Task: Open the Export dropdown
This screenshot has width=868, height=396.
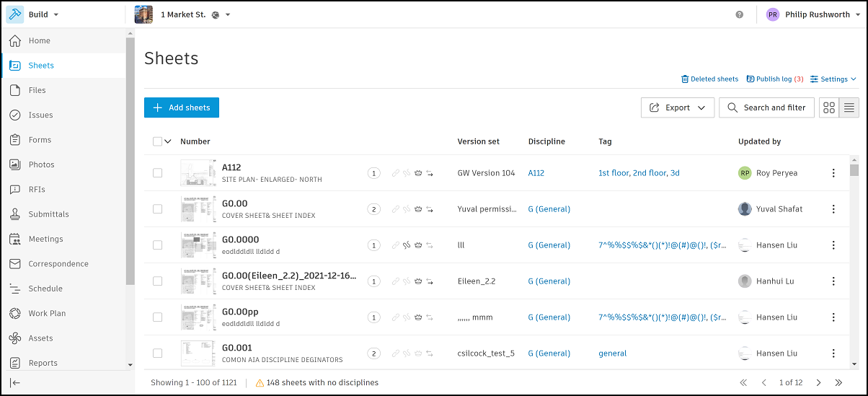Action: tap(677, 107)
